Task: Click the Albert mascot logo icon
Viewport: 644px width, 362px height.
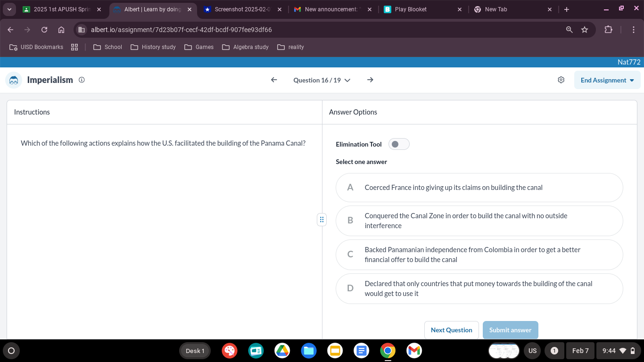Action: [x=14, y=80]
